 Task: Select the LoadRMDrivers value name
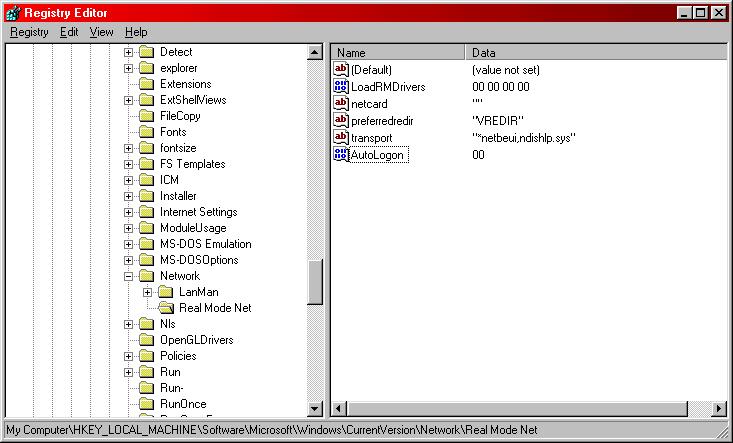388,87
